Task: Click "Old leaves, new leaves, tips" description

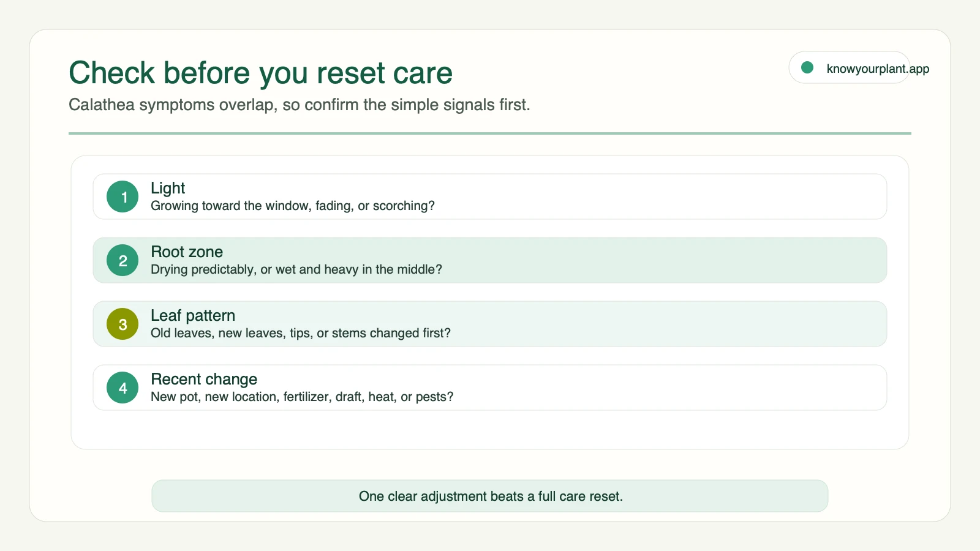Action: pyautogui.click(x=301, y=333)
